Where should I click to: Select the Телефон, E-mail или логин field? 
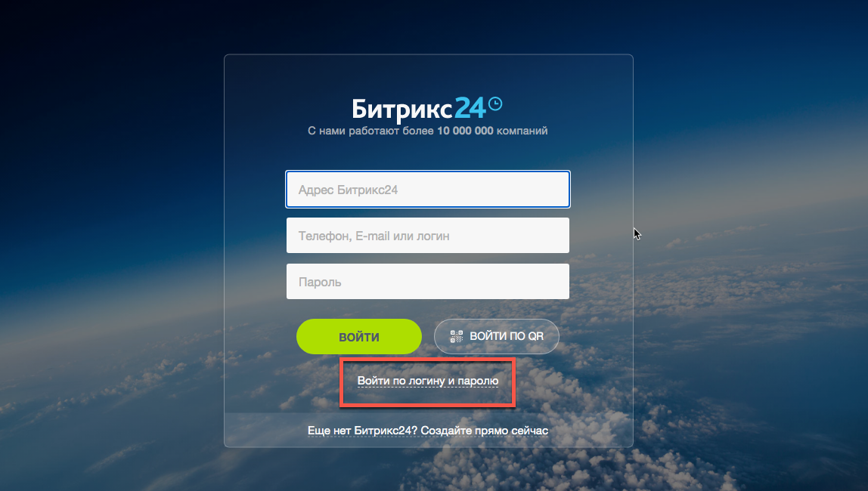coord(428,236)
